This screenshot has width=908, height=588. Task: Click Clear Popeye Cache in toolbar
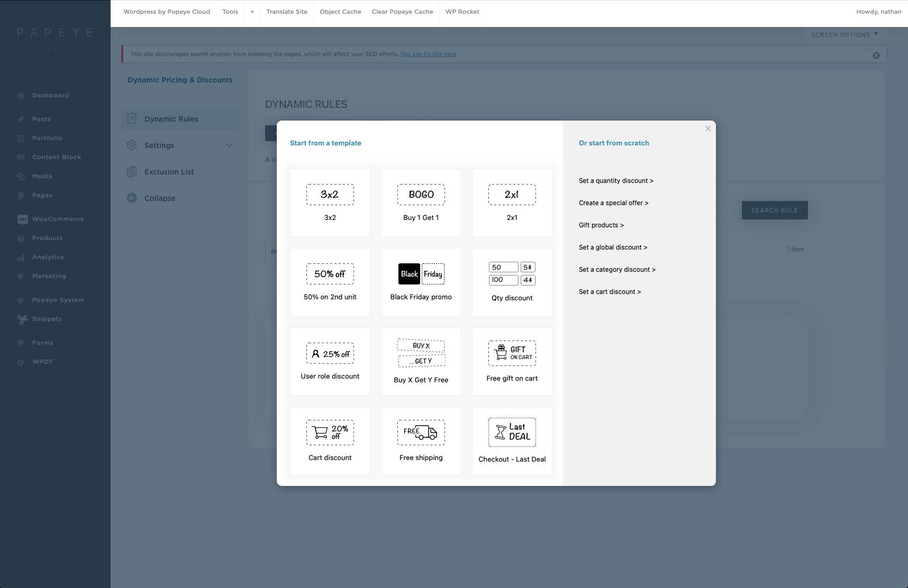(402, 12)
